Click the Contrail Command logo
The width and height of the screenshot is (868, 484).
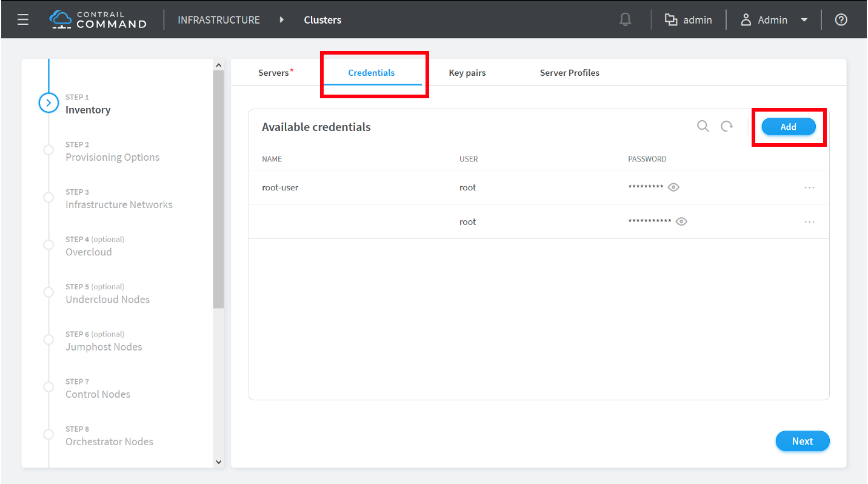tap(98, 19)
